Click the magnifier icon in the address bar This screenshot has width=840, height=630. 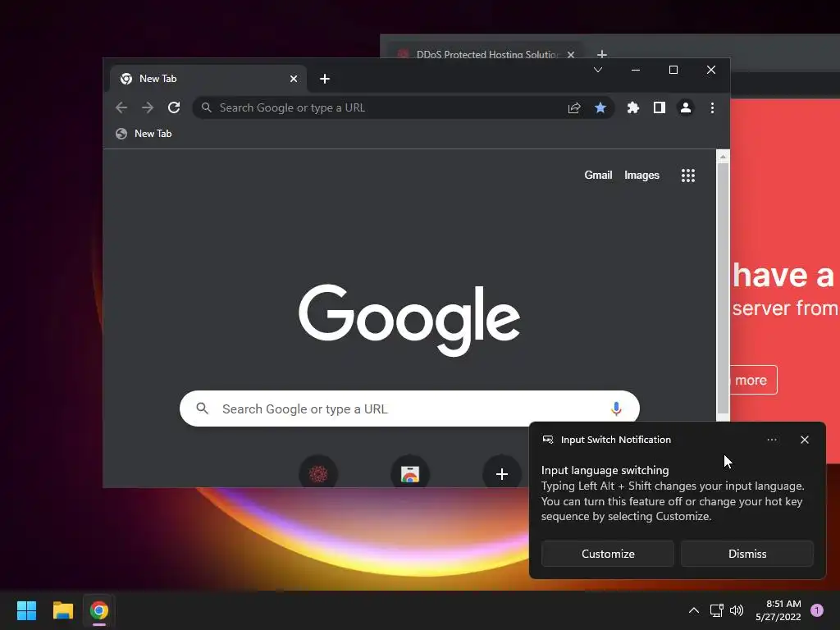click(206, 107)
